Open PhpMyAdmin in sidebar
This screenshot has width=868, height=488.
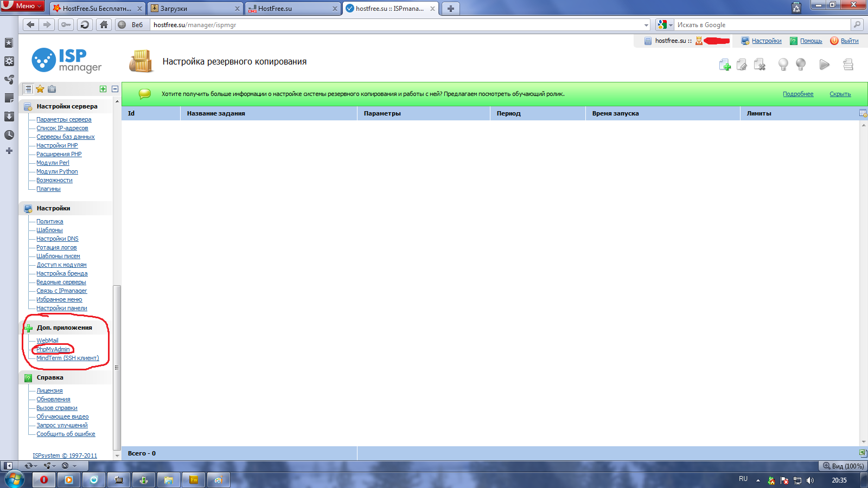pyautogui.click(x=53, y=349)
